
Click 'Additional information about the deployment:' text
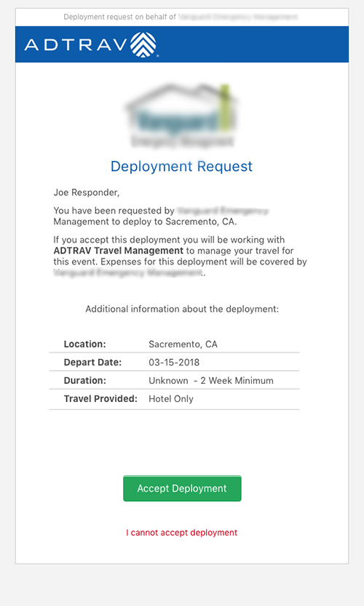point(182,309)
